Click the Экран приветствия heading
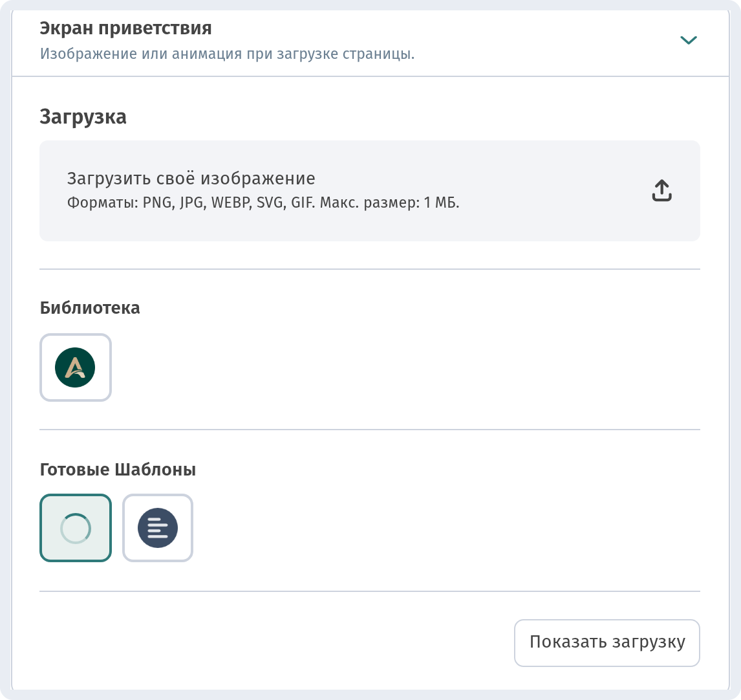 coord(125,28)
